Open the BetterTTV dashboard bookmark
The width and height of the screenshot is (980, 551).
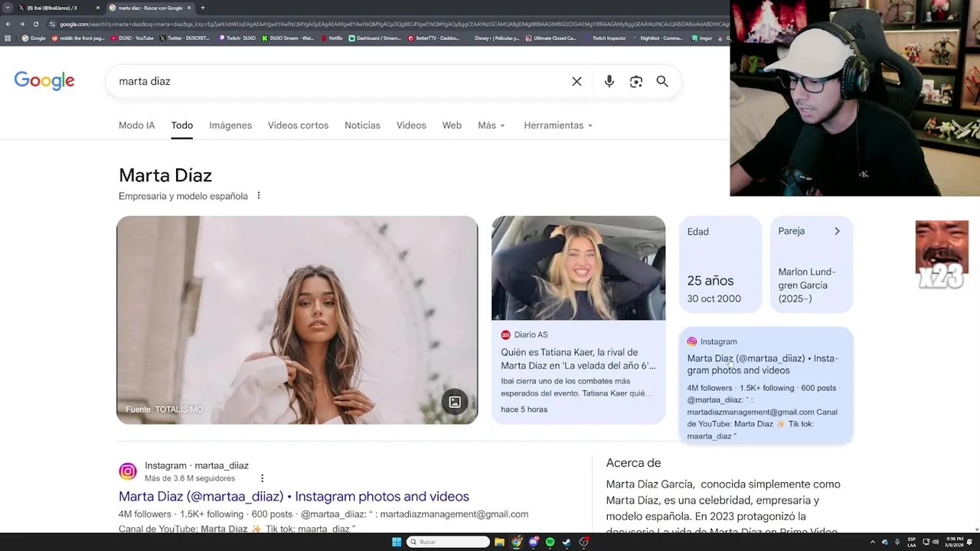coord(434,37)
